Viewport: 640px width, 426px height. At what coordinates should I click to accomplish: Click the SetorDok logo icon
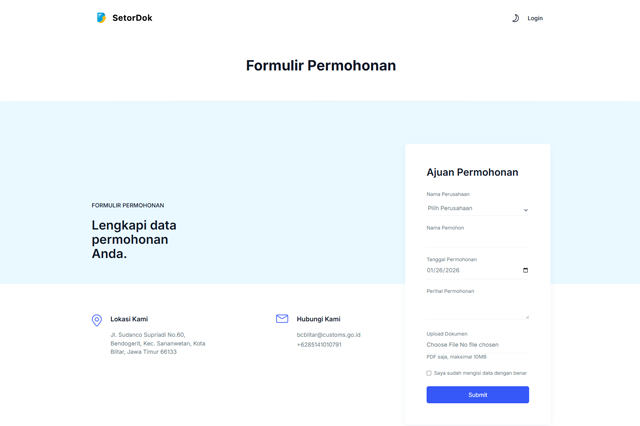coord(101,18)
